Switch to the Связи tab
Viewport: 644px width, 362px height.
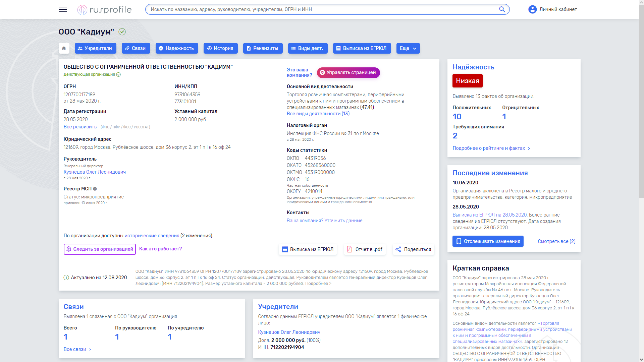point(136,48)
